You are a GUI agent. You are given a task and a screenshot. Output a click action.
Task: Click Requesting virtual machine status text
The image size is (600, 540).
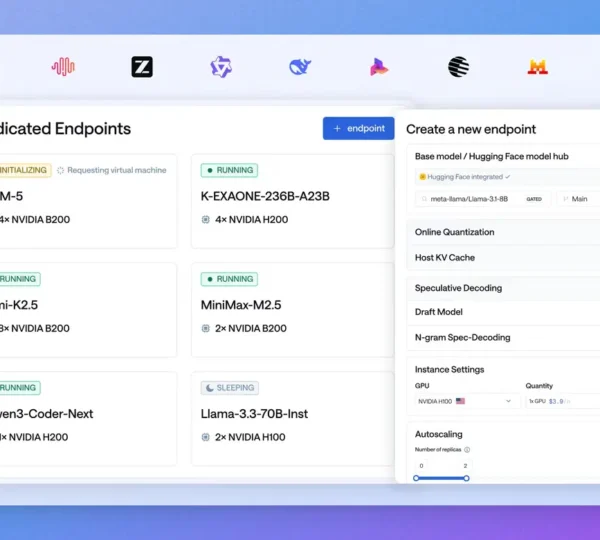coord(117,170)
